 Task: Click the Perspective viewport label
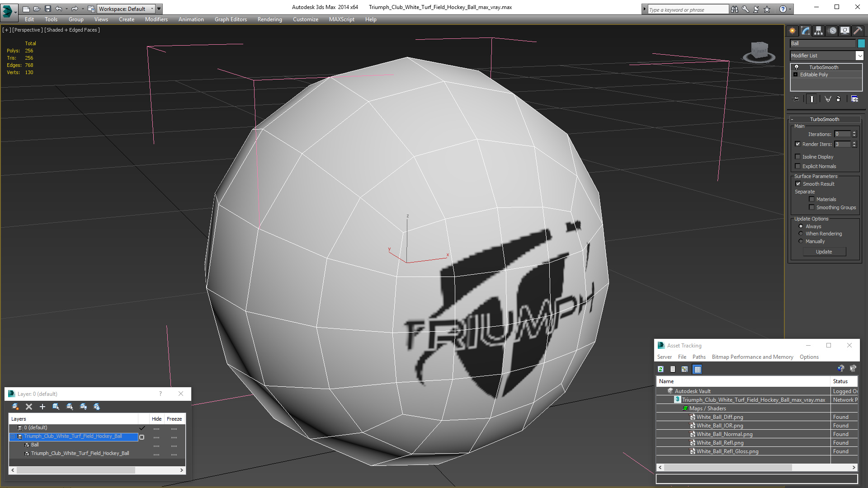coord(27,30)
